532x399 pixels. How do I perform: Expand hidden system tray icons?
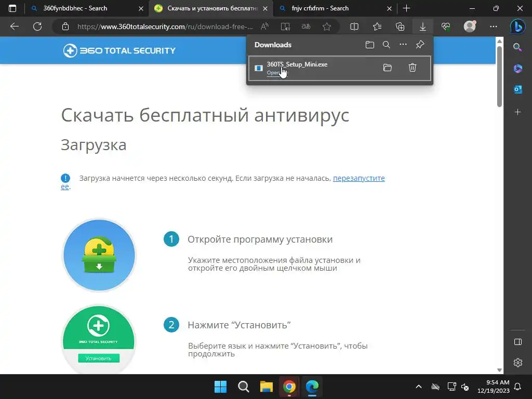tap(419, 387)
